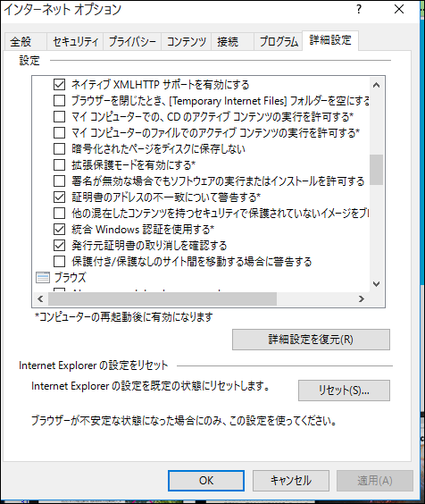425x504 pixels.
Task: Click the horizontal scrollbar right arrow
Action: tap(362, 299)
